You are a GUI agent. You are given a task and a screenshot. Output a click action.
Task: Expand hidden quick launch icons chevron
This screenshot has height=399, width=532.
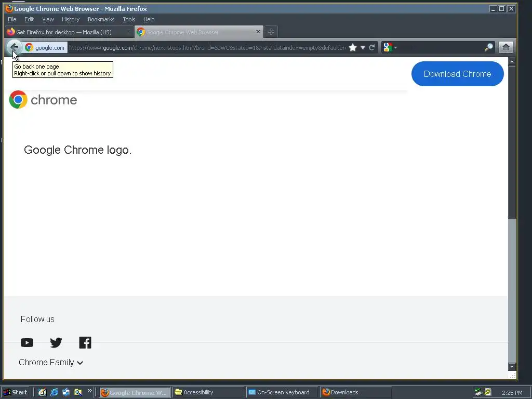point(89,391)
